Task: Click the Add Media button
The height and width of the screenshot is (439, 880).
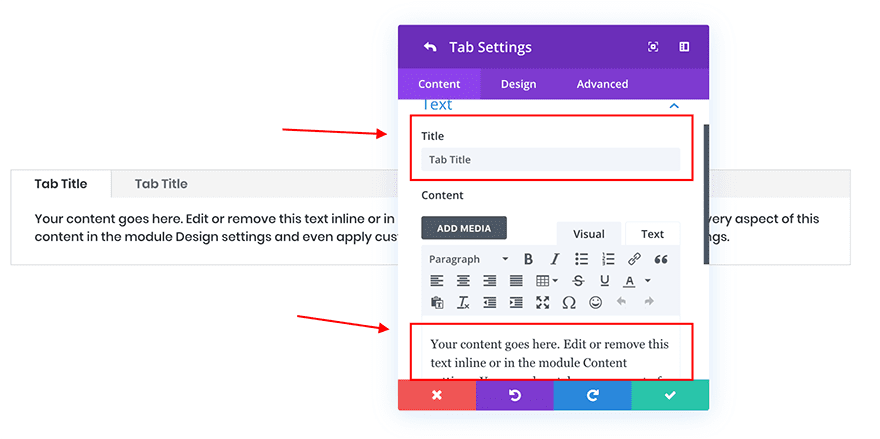Action: point(464,228)
